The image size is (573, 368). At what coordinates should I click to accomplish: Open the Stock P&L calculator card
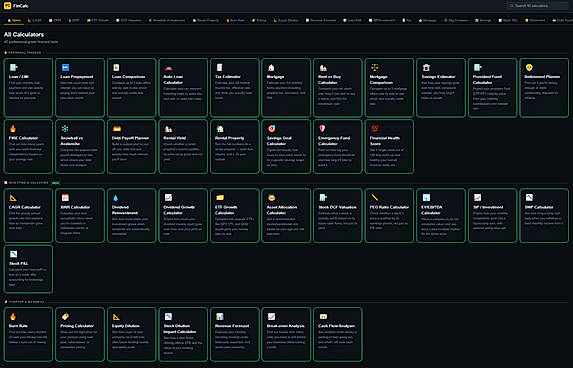coord(28,269)
